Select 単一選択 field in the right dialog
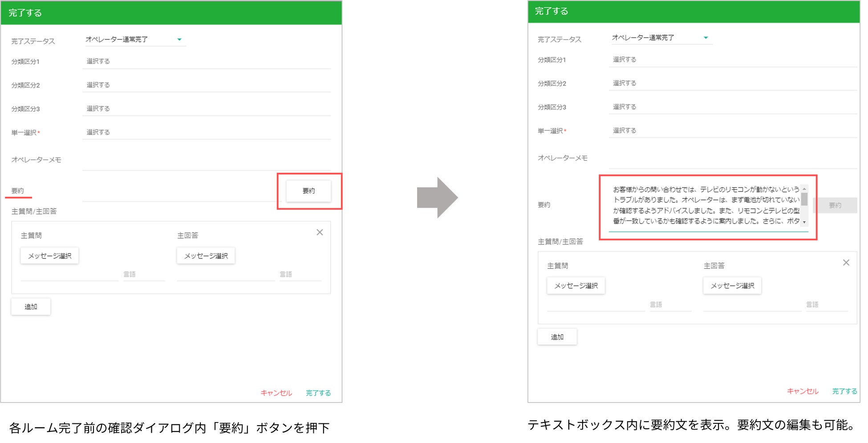868x443 pixels. (x=733, y=130)
